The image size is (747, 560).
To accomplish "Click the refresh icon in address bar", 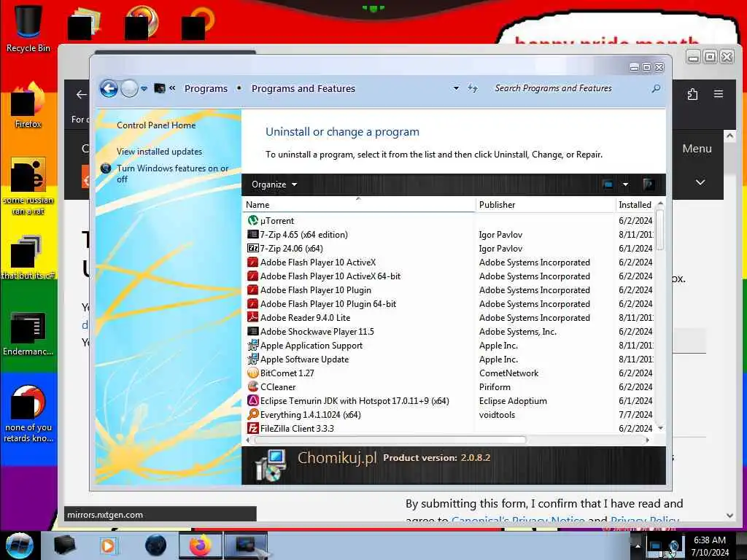I will pos(472,88).
